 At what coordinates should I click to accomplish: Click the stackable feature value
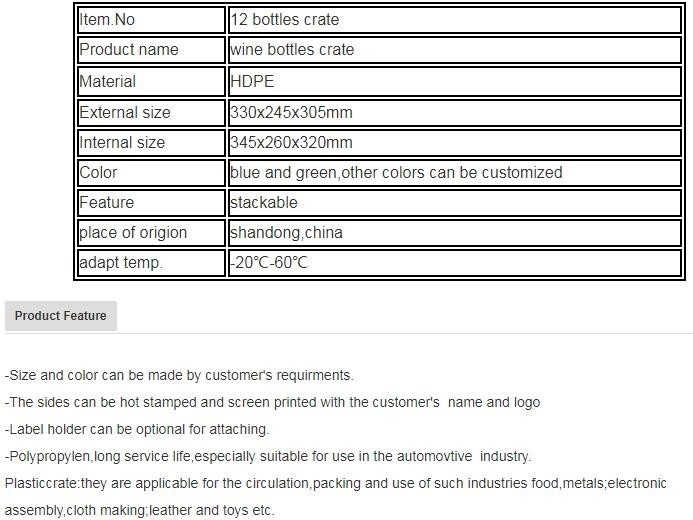pos(264,202)
